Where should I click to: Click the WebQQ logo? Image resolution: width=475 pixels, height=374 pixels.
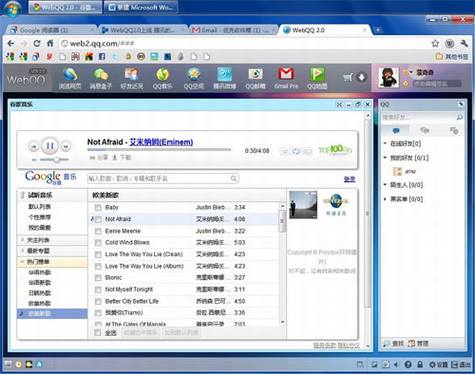click(x=26, y=78)
